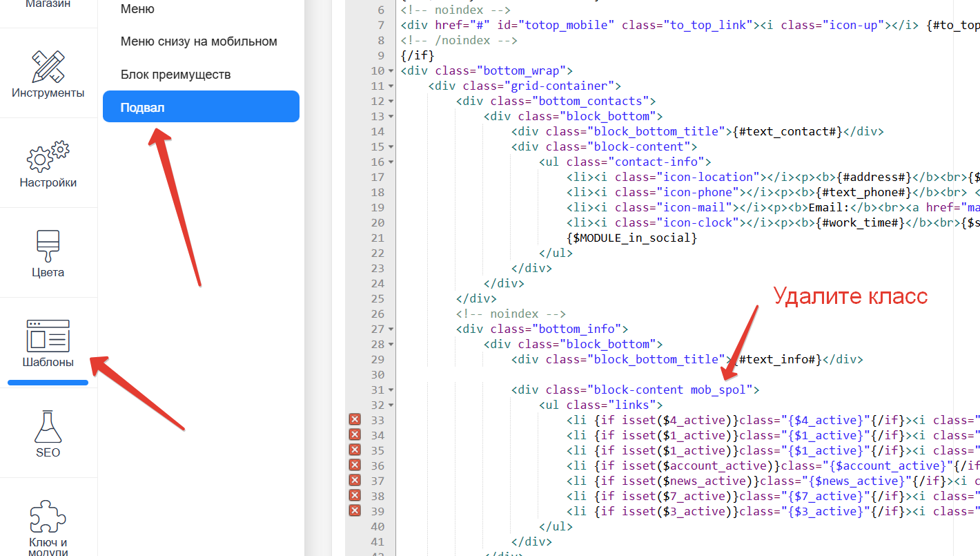The image size is (980, 556).
Task: Click closing </ul> tag on line 22
Action: [x=556, y=253]
